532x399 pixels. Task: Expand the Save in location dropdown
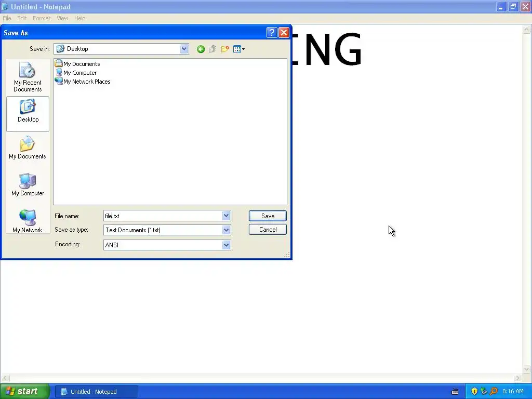(x=184, y=49)
